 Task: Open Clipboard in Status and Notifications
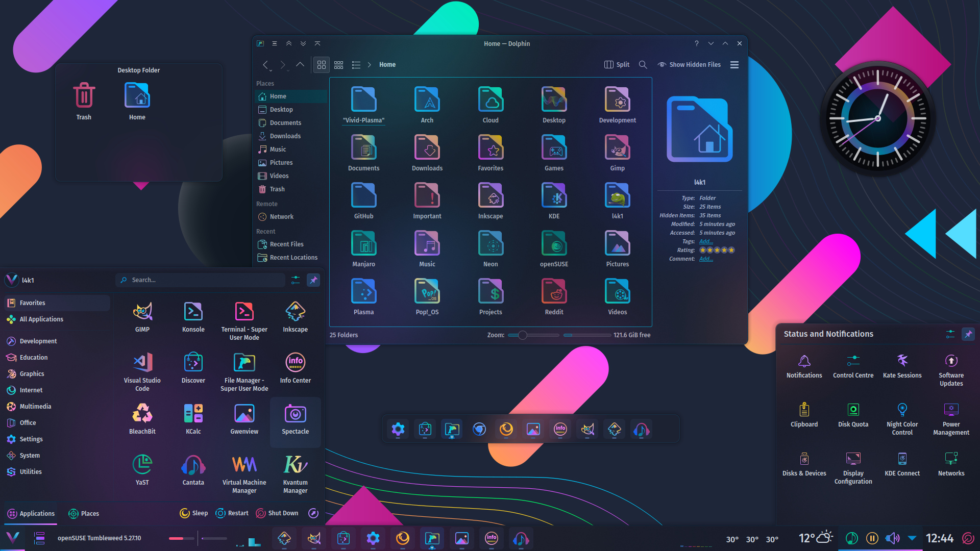[x=804, y=414]
